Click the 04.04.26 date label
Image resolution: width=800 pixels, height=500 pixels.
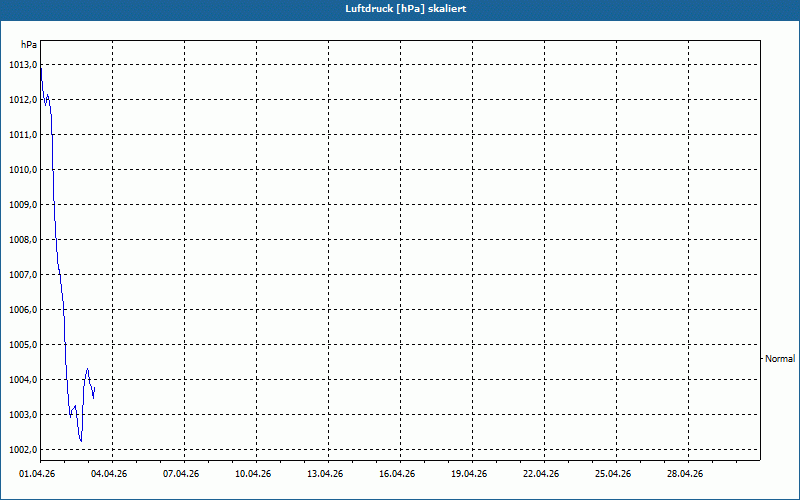point(109,474)
